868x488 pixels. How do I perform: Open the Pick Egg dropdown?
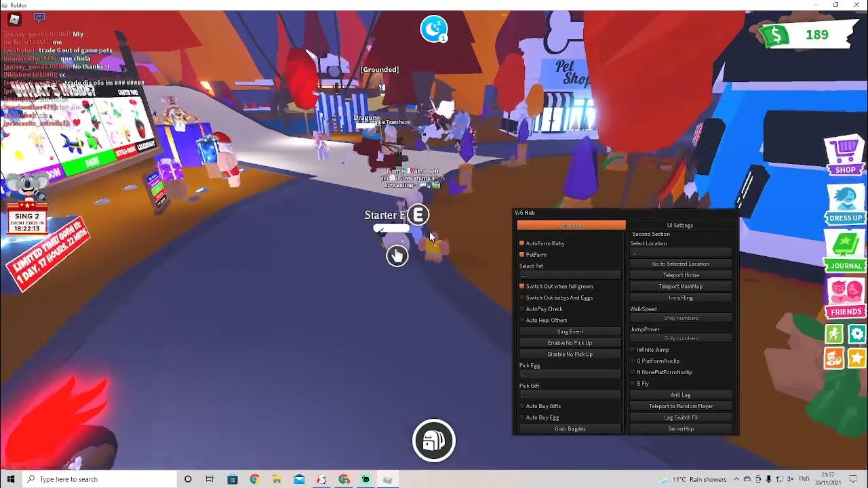coord(570,374)
